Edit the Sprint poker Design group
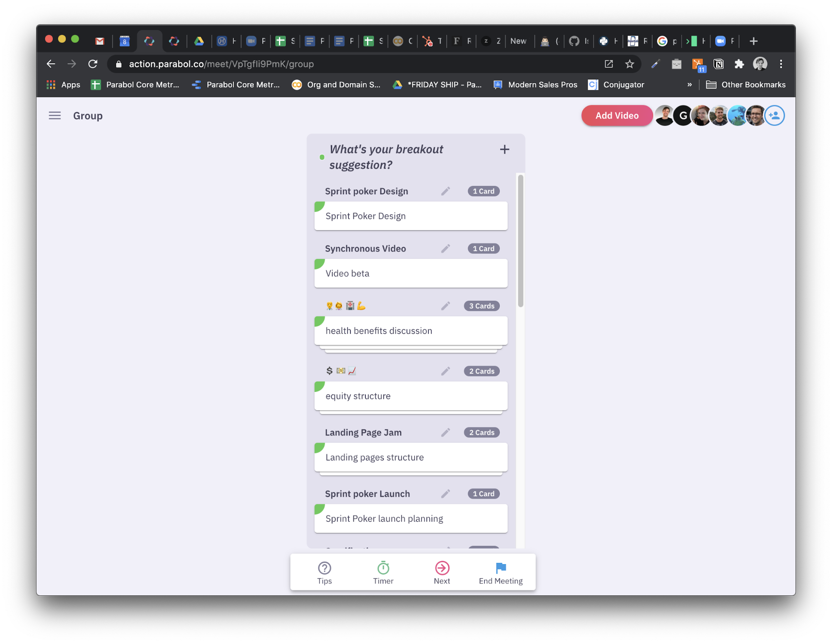The width and height of the screenshot is (832, 644). point(445,191)
